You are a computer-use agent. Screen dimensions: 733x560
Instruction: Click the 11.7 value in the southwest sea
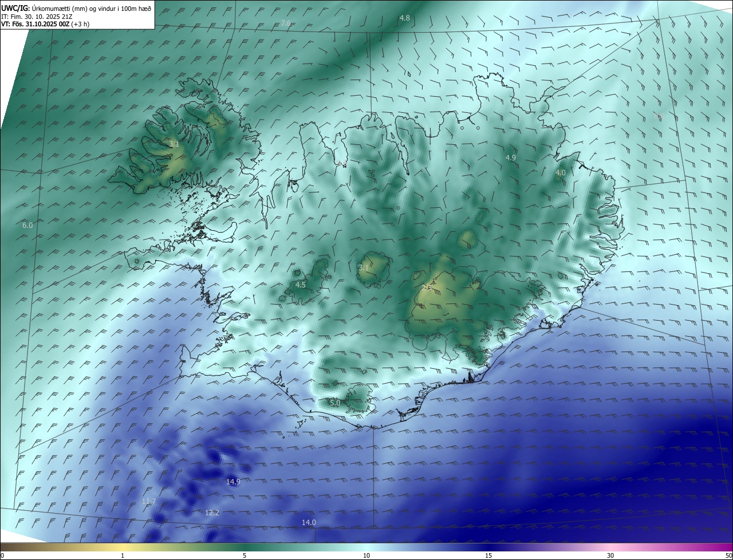pyautogui.click(x=149, y=502)
